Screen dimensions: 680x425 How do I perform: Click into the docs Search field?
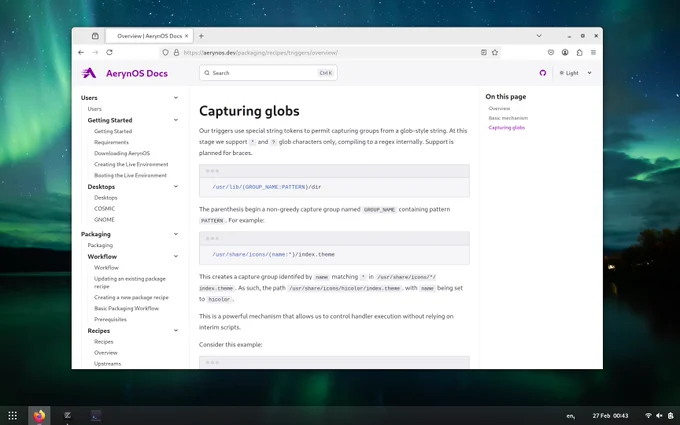pos(268,73)
